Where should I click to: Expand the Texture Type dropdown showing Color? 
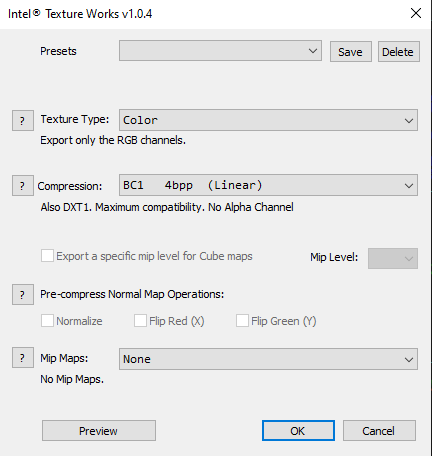268,120
